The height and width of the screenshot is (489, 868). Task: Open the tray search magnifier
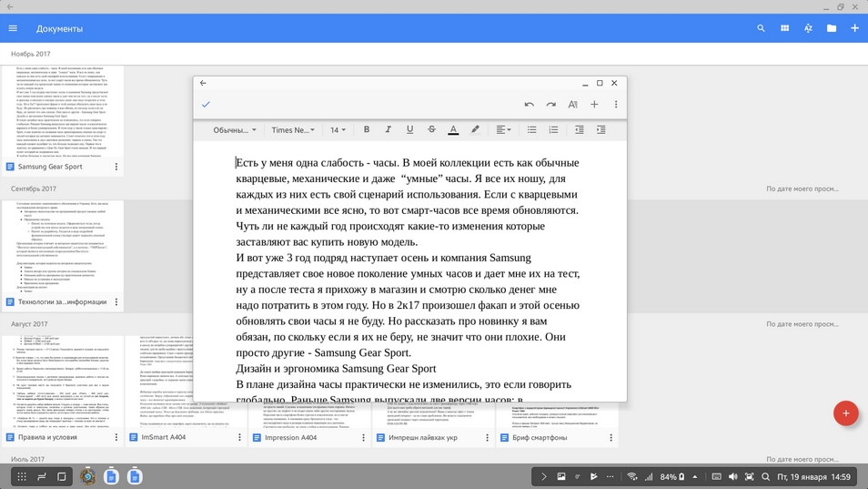(x=765, y=476)
